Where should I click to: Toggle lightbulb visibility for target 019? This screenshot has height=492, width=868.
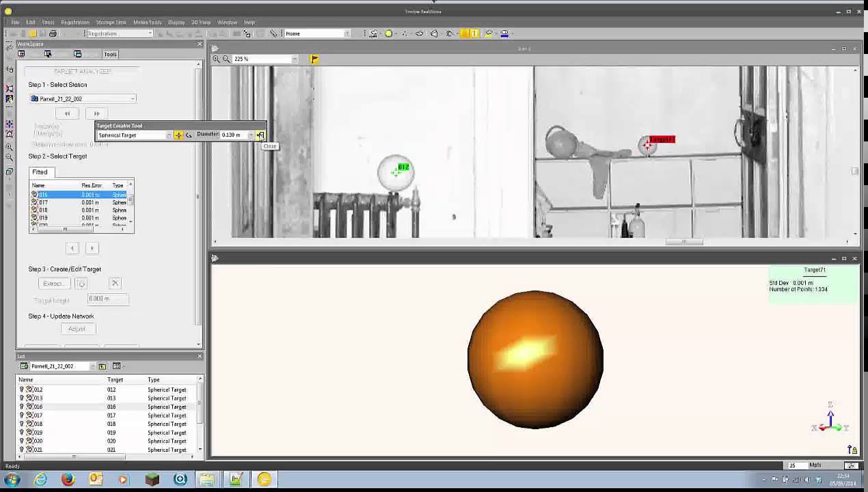[x=21, y=433]
